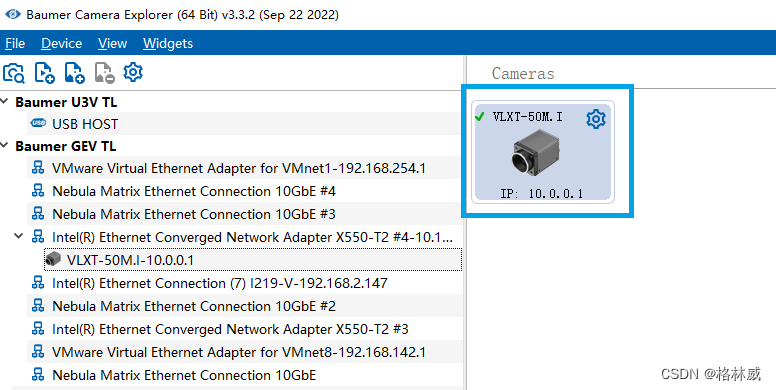The height and width of the screenshot is (390, 776).
Task: Collapse the Intel X550-T2 #4 adapter node
Action: (19, 237)
